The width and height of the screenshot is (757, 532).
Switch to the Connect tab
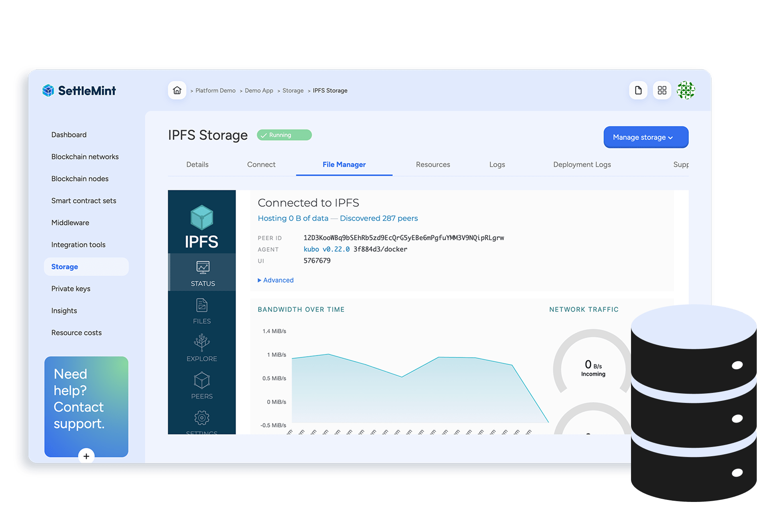(x=261, y=164)
